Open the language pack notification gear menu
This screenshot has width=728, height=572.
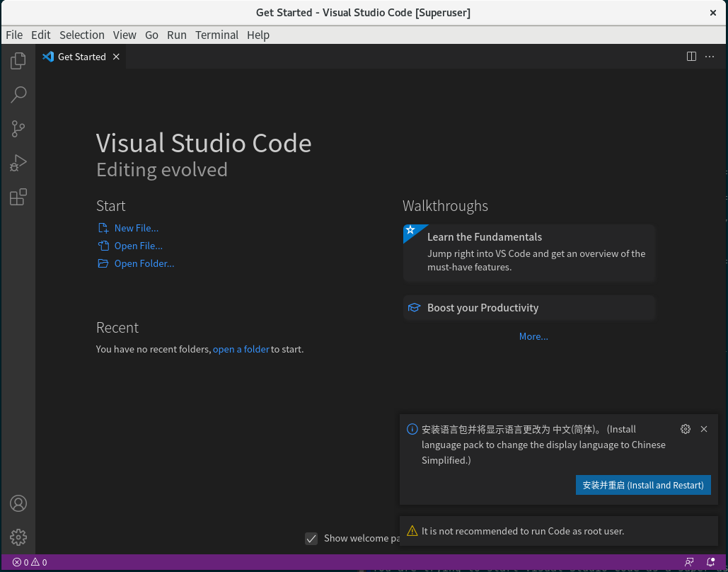tap(686, 429)
